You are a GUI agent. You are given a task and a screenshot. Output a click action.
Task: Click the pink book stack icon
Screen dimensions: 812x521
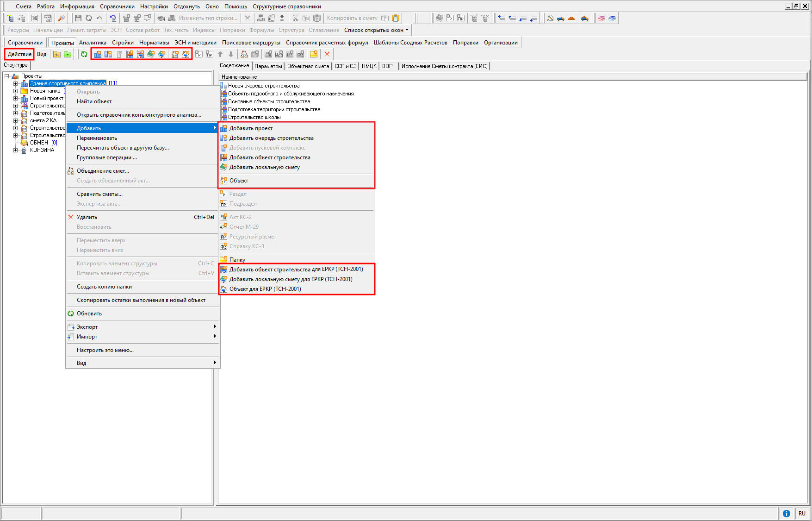pos(601,18)
